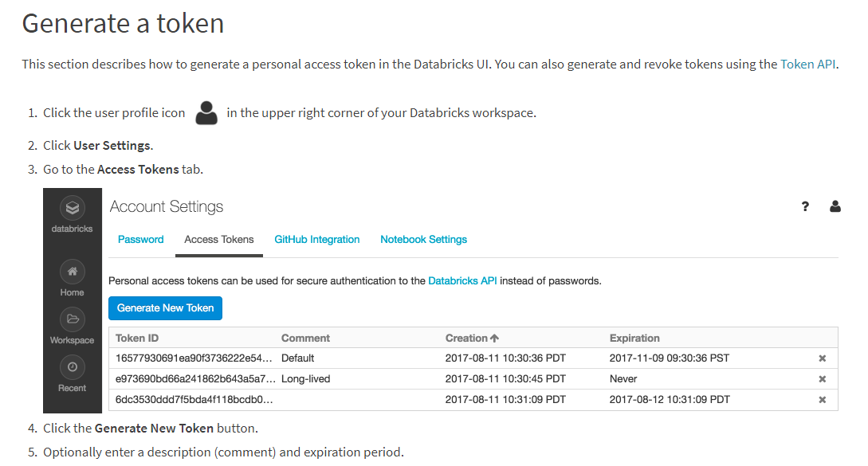Click creation time 2017-08-11 10:30:36 PDT
Viewport: 868px width, 466px height.
[x=505, y=358]
